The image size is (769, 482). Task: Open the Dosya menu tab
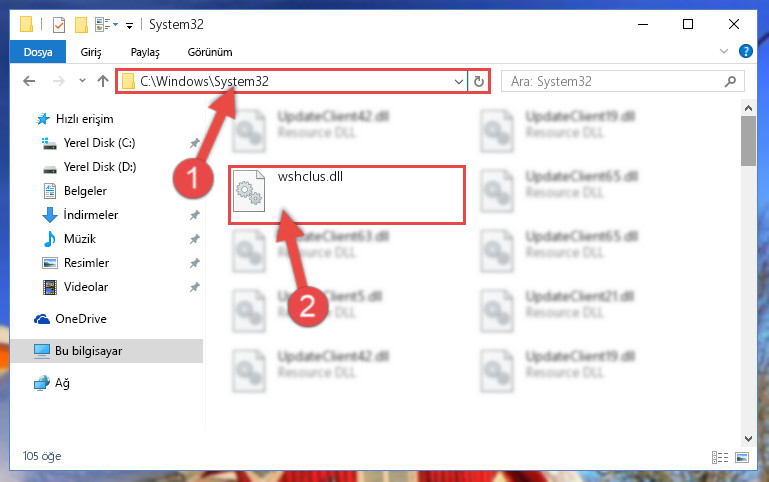38,52
